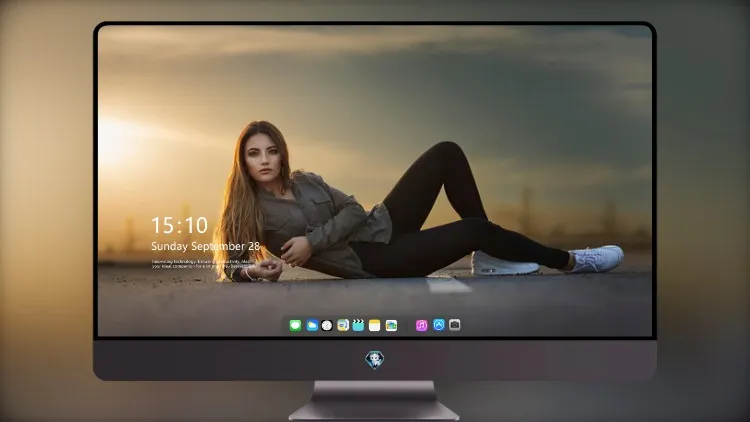Screen dimensions: 750x422
Task: Click the 15:10 clock widget
Action: tap(180, 225)
